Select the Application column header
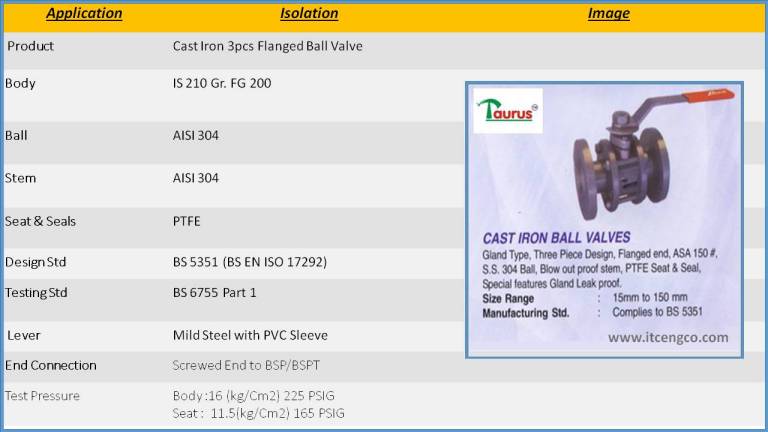Screen dimensions: 768x432 84,14
